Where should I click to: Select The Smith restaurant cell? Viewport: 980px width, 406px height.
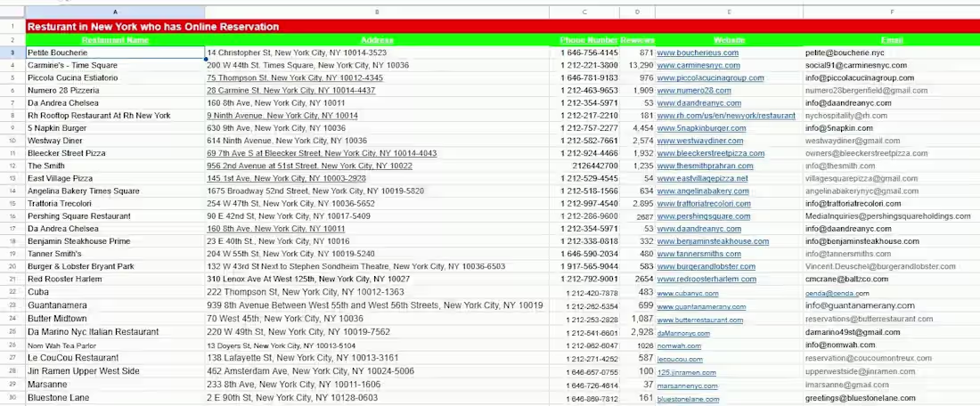pos(115,166)
